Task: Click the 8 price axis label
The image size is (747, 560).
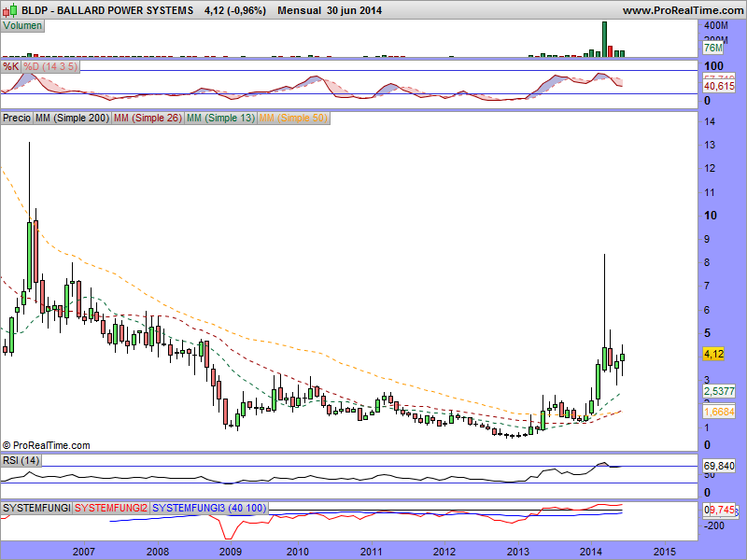Action: click(x=707, y=262)
